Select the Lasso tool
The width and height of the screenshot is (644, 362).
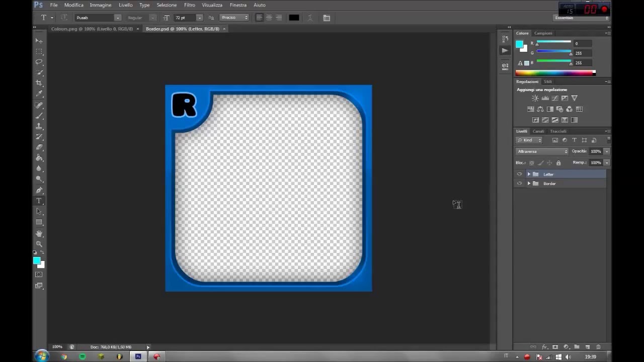(39, 62)
